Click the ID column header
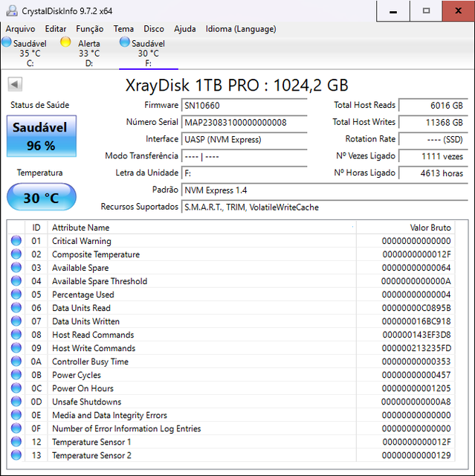Viewport: 475px width, 476px height. tap(36, 228)
